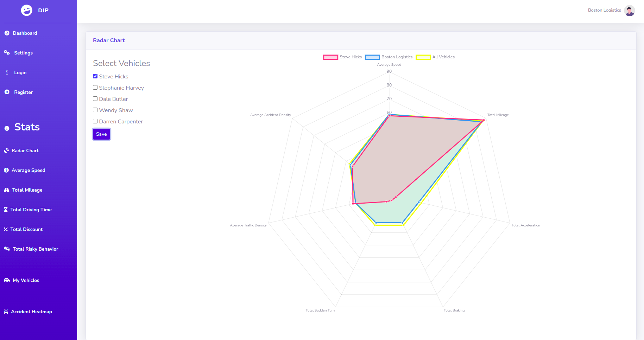
Task: Click the My Vehicles car icon
Action: (x=7, y=280)
